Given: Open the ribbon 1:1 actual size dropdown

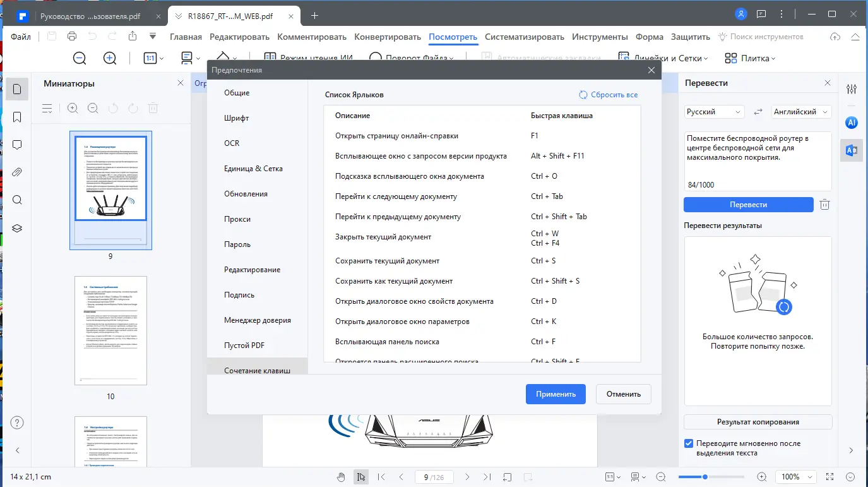Looking at the screenshot, I should pos(153,58).
